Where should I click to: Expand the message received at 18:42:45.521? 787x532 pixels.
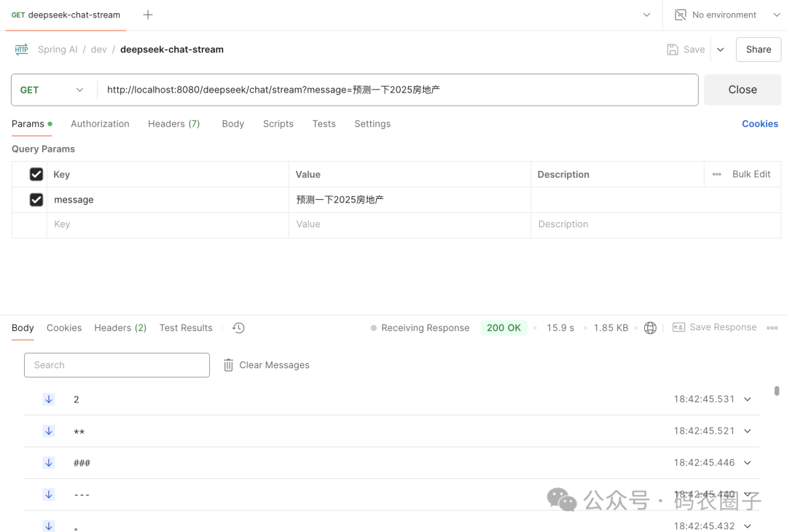coord(748,431)
